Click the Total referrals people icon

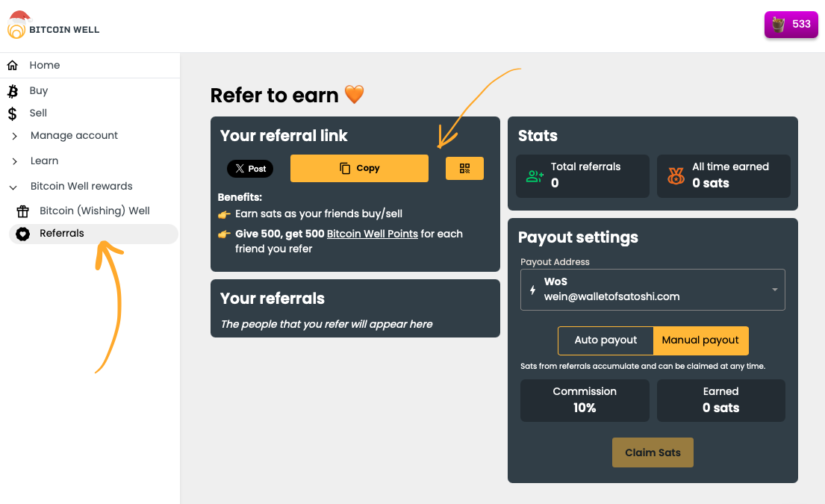coord(535,176)
